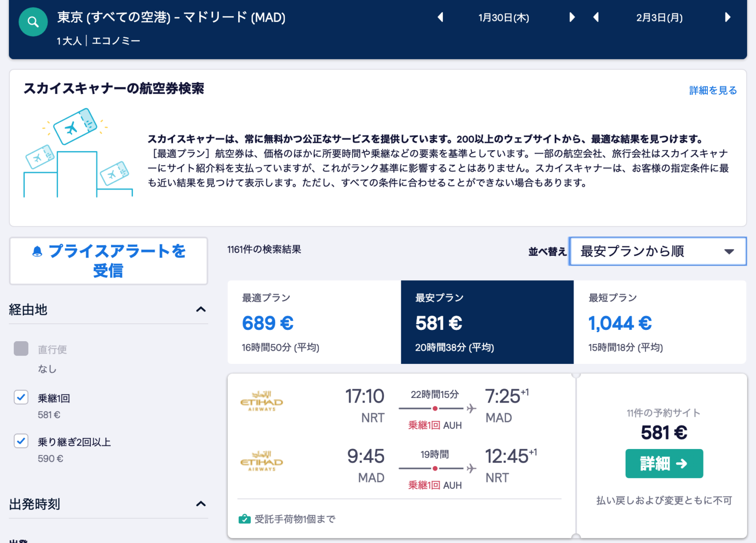Uncheck the 乗継1回 one-stop checkbox
The image size is (756, 543).
(x=21, y=397)
